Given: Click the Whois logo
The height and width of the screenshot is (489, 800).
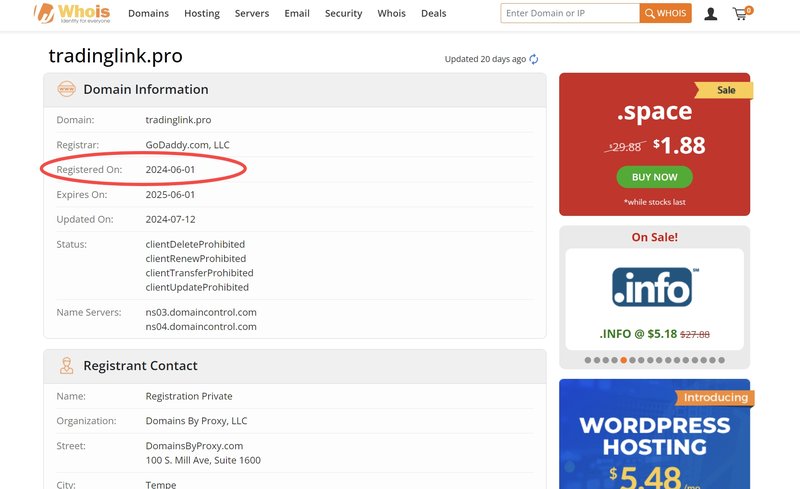Looking at the screenshot, I should click(x=72, y=13).
